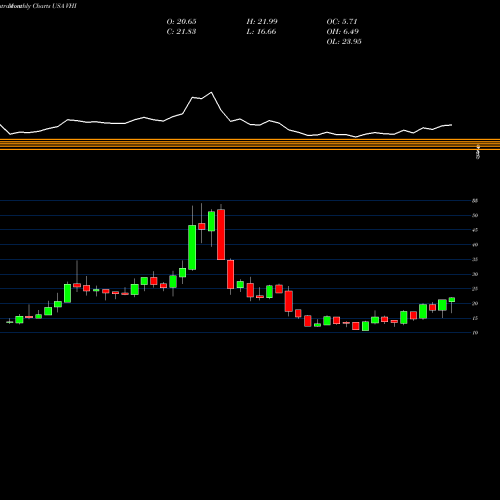The height and width of the screenshot is (500, 500).
Task: Click the 'OC: 5.71' value
Action: point(342,22)
